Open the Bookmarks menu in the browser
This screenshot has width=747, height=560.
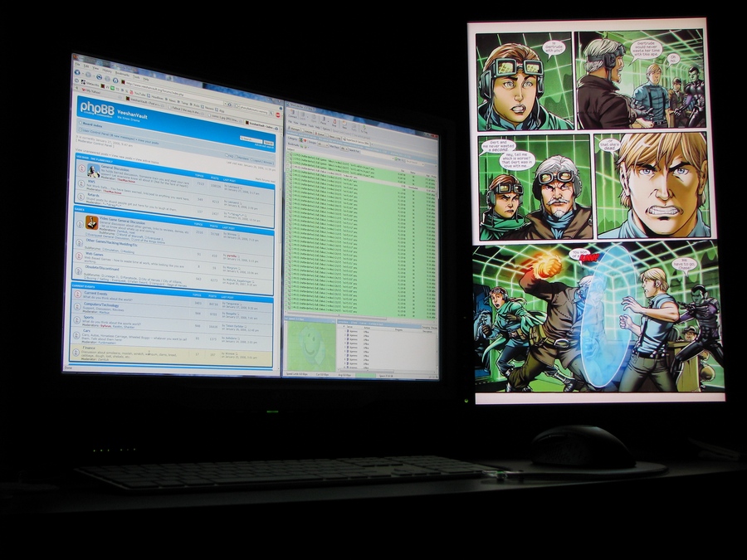122,73
